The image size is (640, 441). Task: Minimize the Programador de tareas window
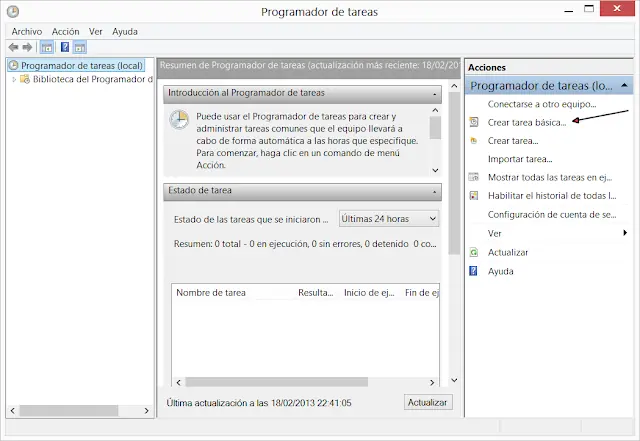coord(569,9)
